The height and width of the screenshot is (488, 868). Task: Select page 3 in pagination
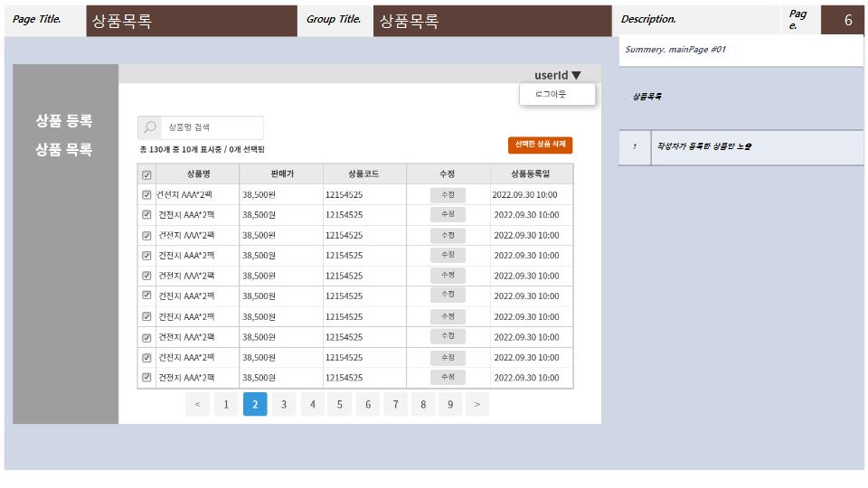tap(284, 405)
